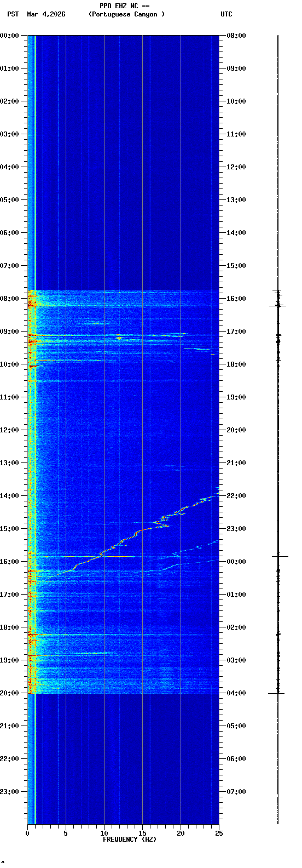Click the PST axis '10:00' label

pos(10,364)
